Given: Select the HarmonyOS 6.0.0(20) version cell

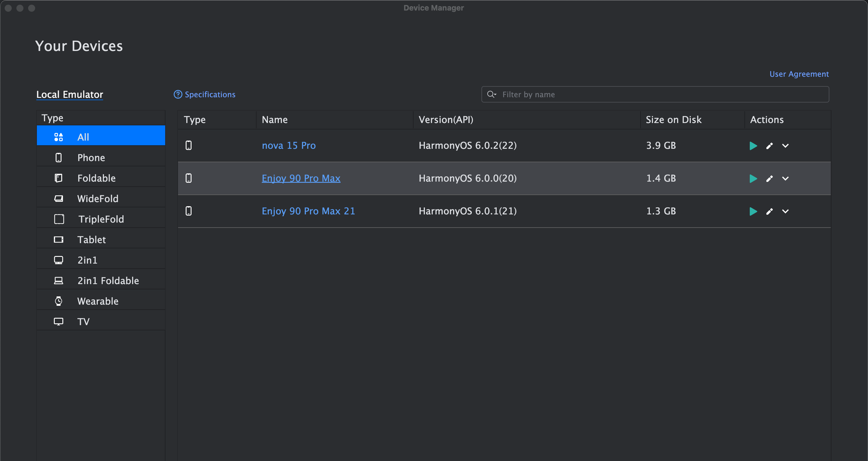Looking at the screenshot, I should tap(468, 178).
